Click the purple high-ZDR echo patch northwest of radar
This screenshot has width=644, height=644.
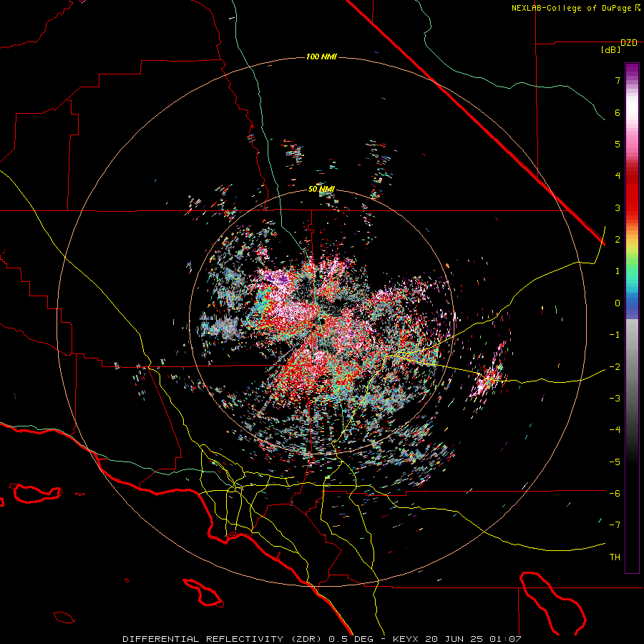276,279
